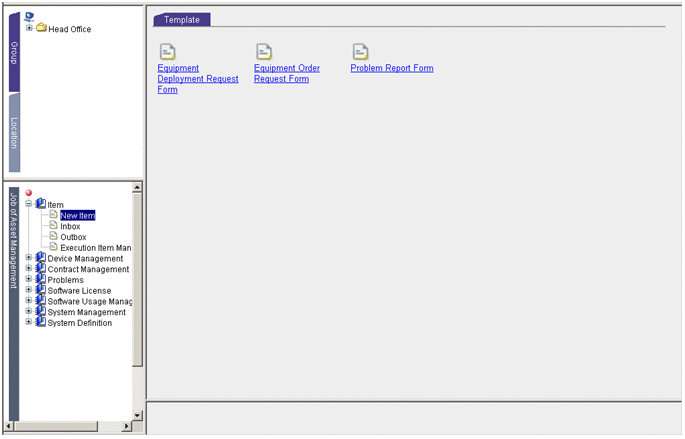Click the Execution Item Management page icon
The width and height of the screenshot is (685, 439).
[x=53, y=247]
